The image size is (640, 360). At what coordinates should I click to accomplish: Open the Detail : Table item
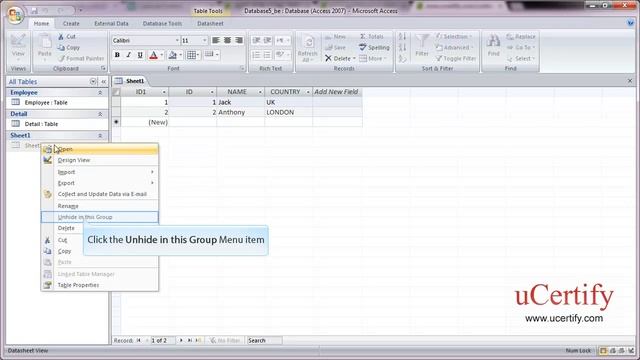point(57,124)
